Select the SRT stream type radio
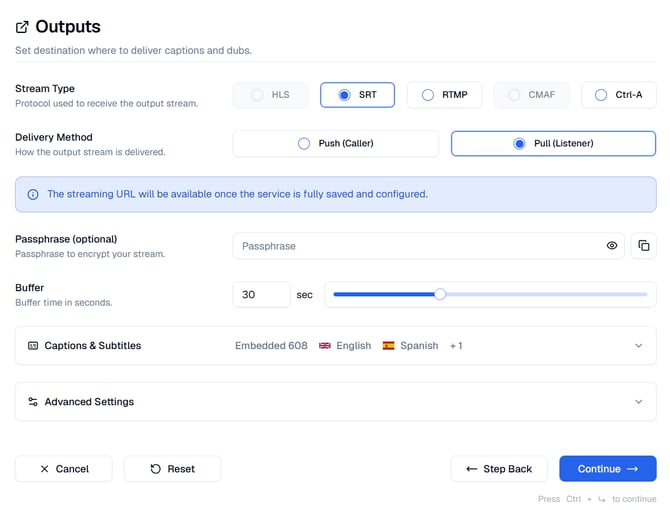Screen dimensions: 670x510 [x=357, y=95]
